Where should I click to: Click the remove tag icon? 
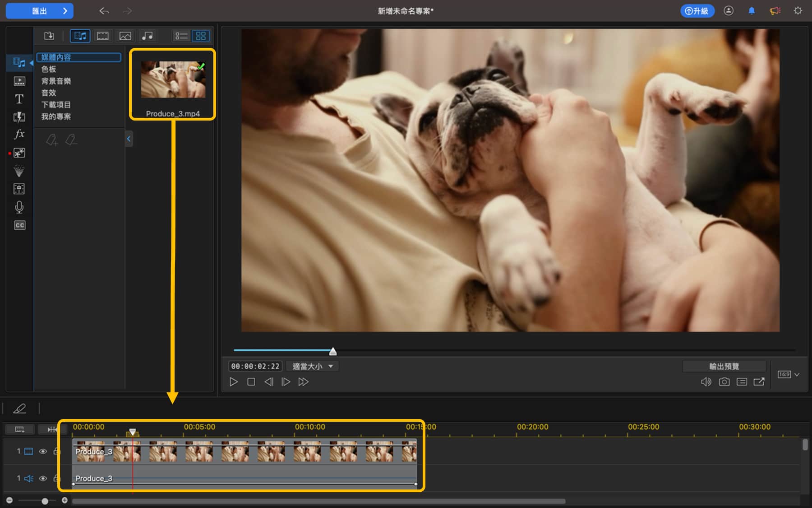pyautogui.click(x=71, y=140)
